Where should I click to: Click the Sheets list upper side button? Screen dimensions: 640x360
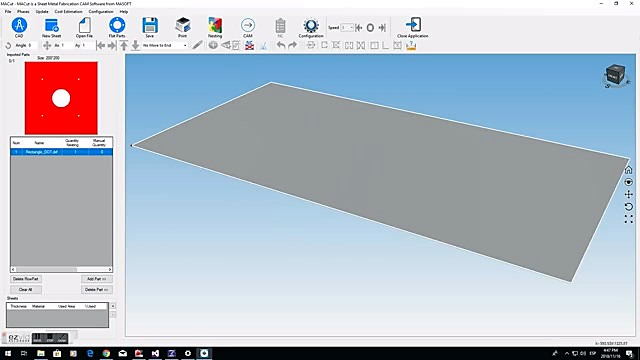[113, 306]
